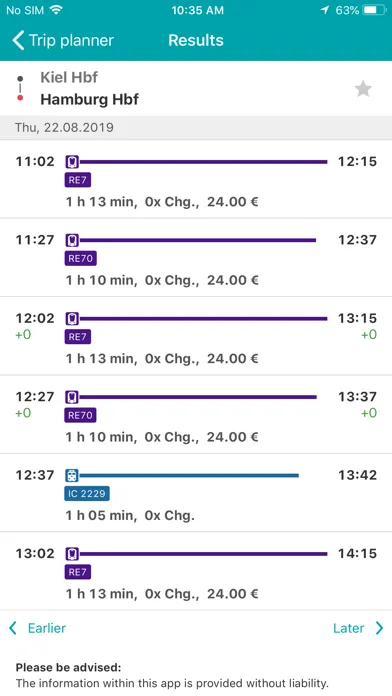The image size is (392, 696).
Task: Tap the RE7 badge on 12:02 trip
Action: coord(78,337)
